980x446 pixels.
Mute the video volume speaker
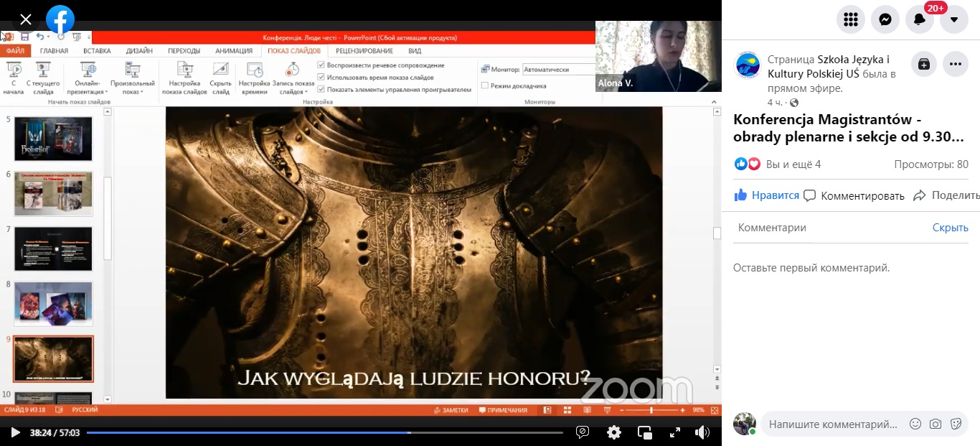pos(702,432)
